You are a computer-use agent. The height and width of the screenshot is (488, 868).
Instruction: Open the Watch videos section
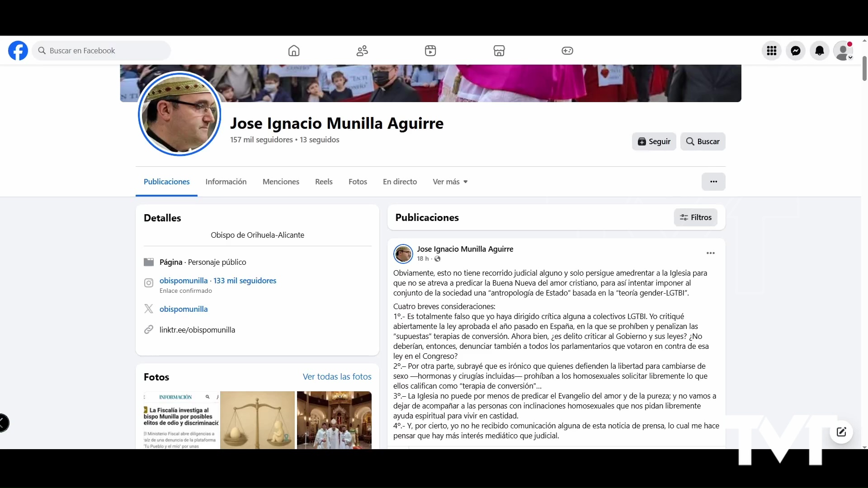[430, 51]
